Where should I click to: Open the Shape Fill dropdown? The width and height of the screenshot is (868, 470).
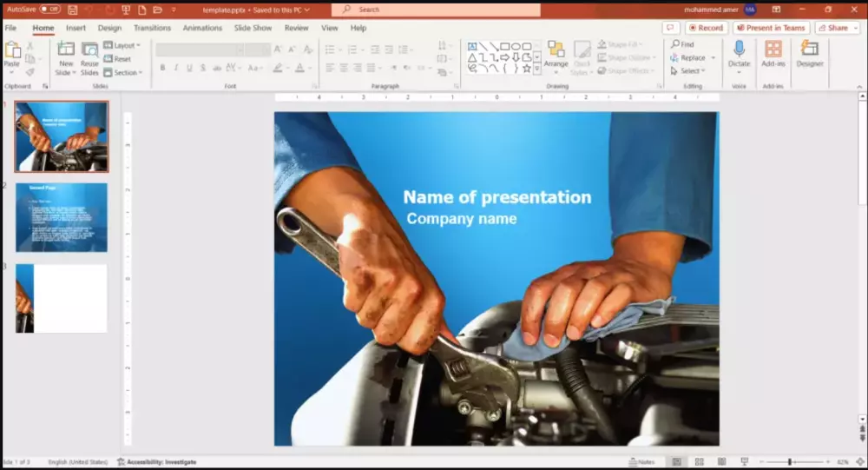click(x=620, y=44)
